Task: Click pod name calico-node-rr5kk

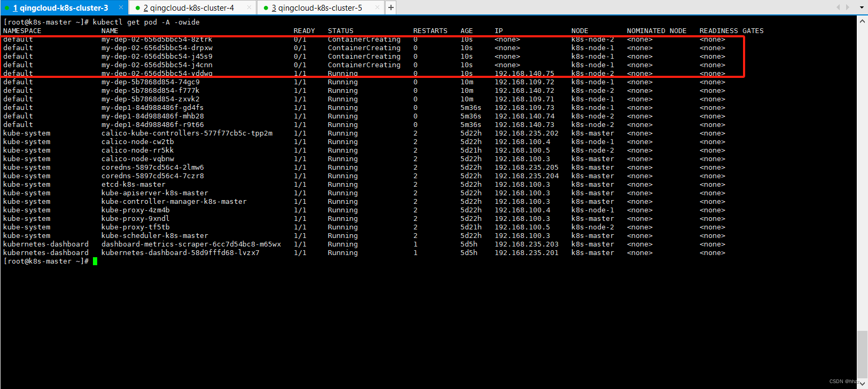Action: point(138,150)
